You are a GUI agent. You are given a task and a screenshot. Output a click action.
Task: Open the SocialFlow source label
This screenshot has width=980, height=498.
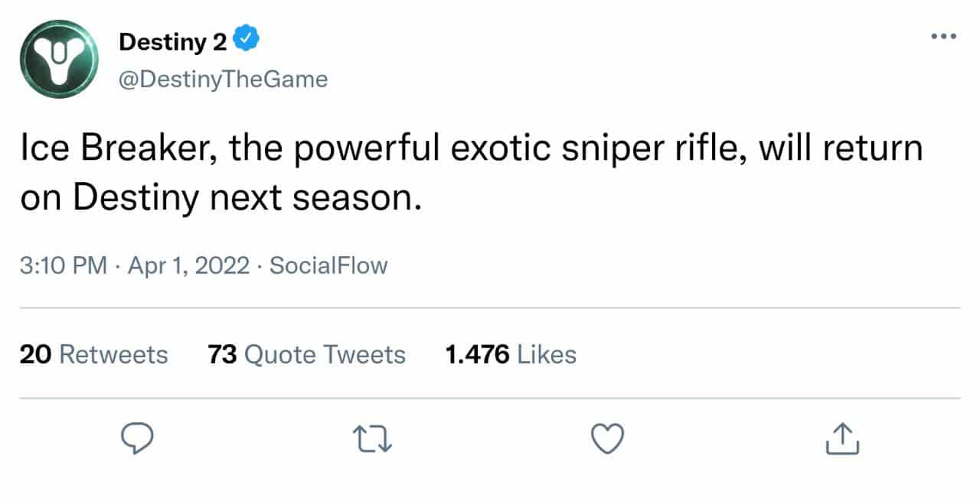click(x=329, y=266)
